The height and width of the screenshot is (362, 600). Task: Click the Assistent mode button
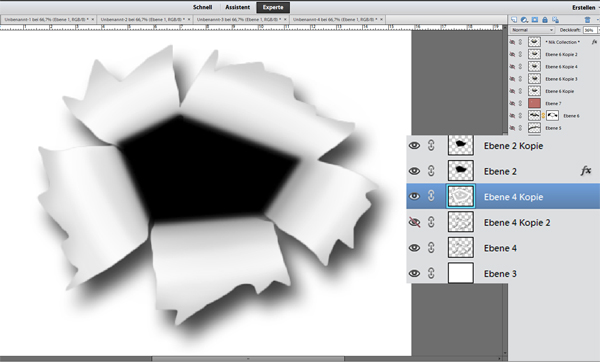pos(237,7)
